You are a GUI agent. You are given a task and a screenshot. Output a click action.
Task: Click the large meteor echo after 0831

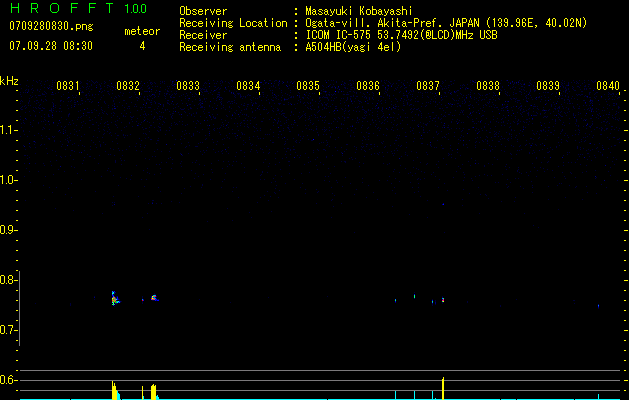pos(115,298)
